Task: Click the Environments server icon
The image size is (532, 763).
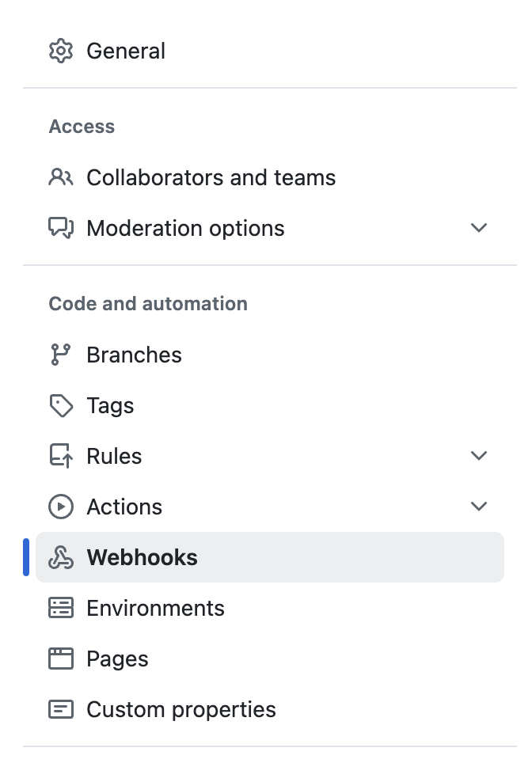Action: pyautogui.click(x=61, y=608)
